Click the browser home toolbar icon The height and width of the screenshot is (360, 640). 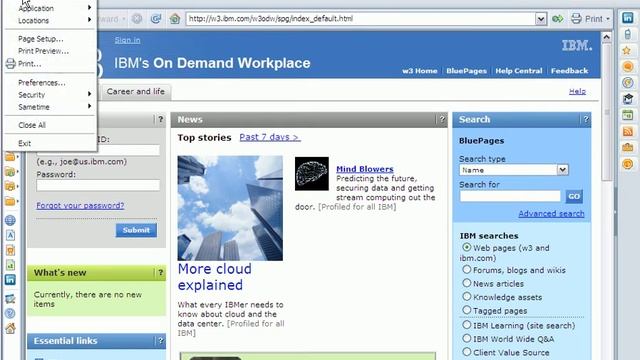click(x=175, y=19)
